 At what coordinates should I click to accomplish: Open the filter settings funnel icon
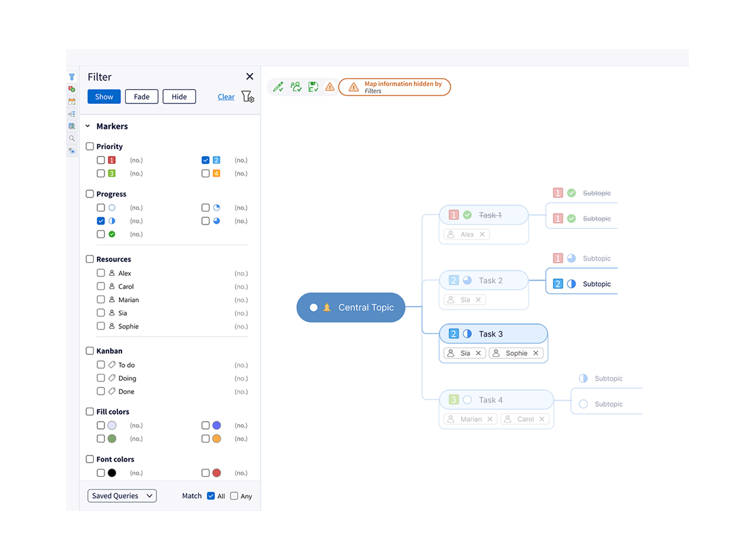pos(247,97)
